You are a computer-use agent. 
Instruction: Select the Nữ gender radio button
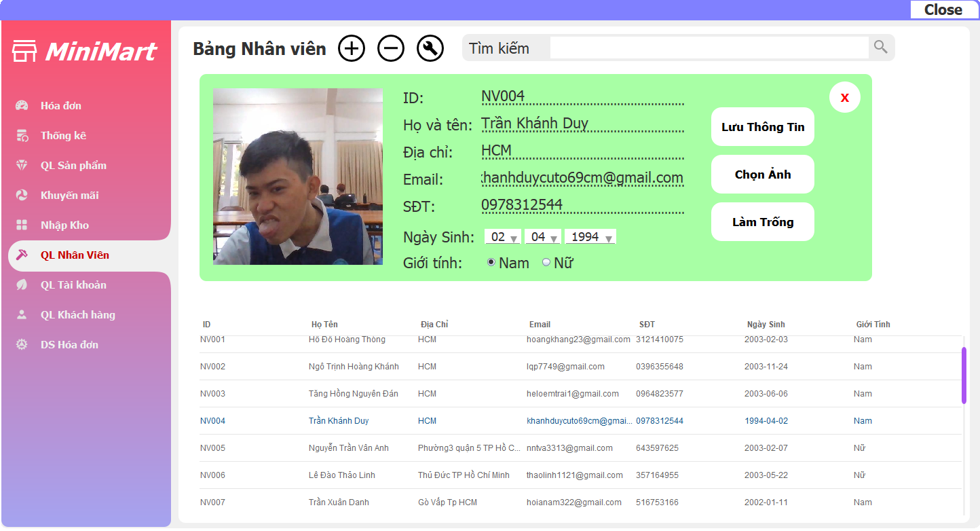pyautogui.click(x=546, y=263)
